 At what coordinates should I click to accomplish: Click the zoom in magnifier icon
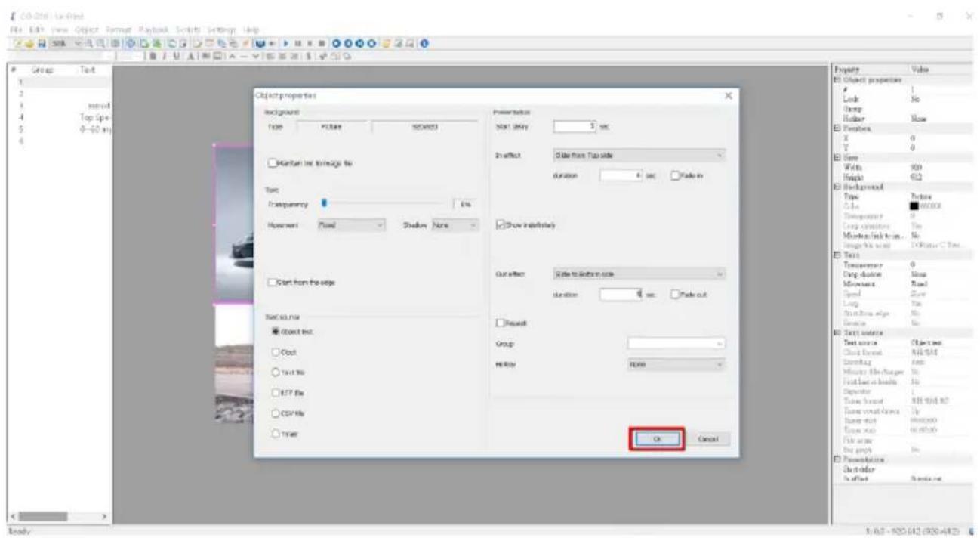point(89,44)
